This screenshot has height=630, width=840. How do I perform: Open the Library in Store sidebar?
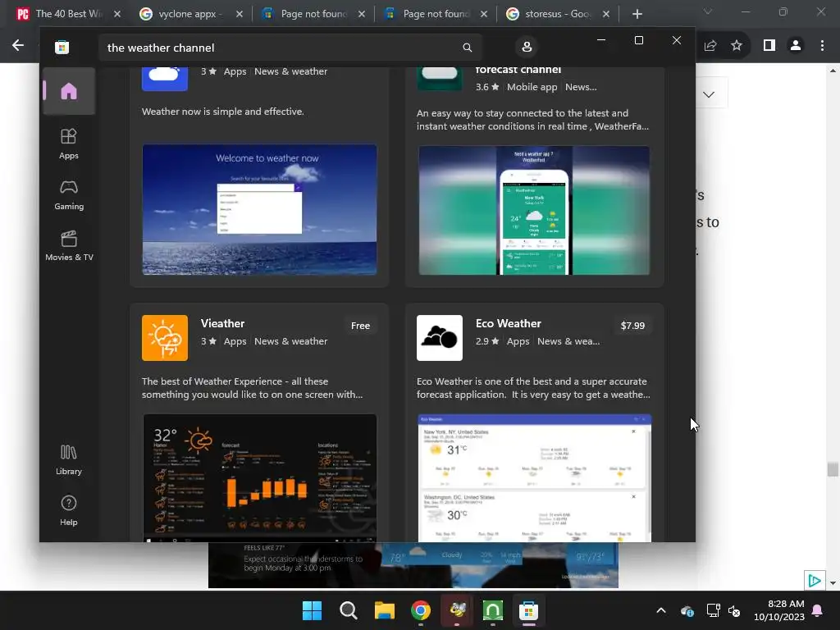click(69, 460)
